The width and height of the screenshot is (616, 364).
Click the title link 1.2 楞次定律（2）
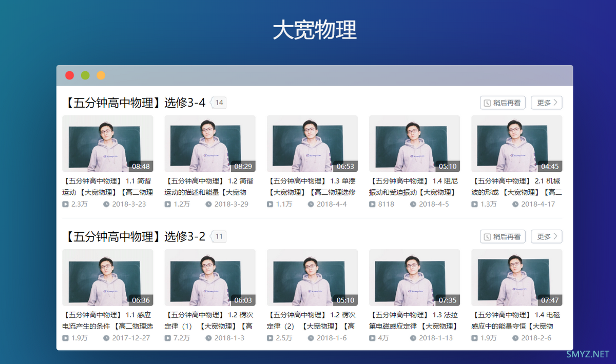312,320
